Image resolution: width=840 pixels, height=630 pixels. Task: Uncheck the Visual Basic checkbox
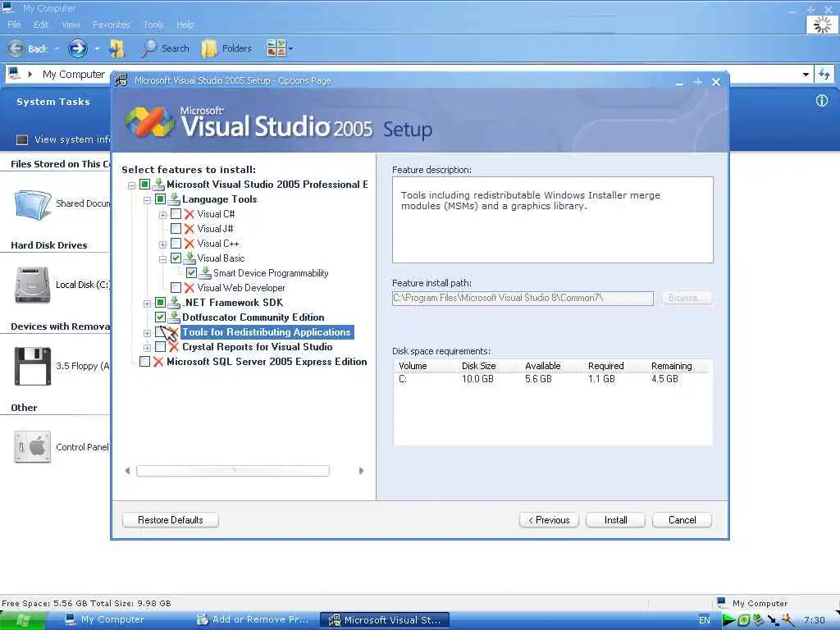176,258
